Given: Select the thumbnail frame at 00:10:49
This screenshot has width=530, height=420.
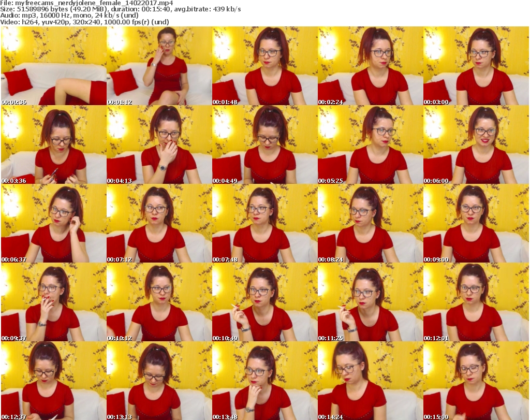Looking at the screenshot, I should click(265, 302).
